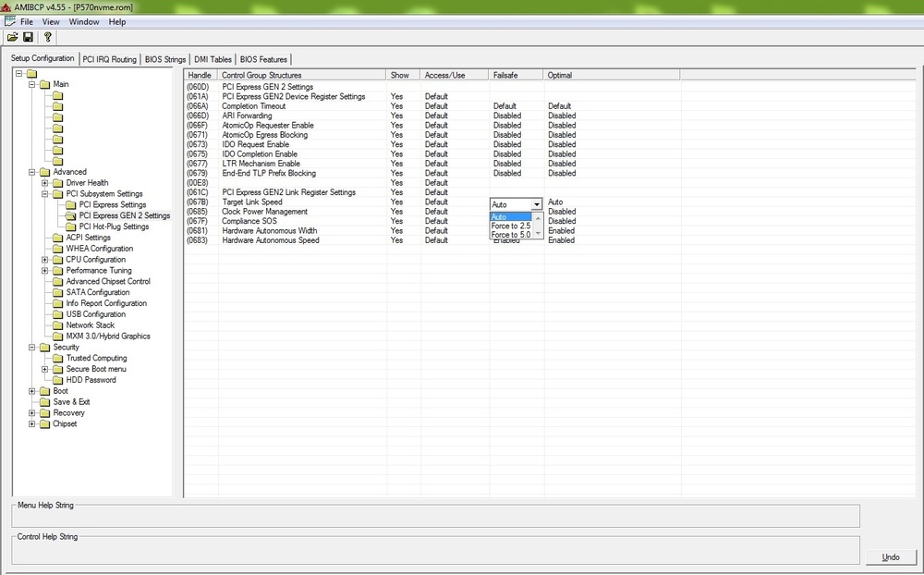Choose Force to 2.5 in dropdown list
Viewport: 924px width, 575px height.
pos(510,226)
